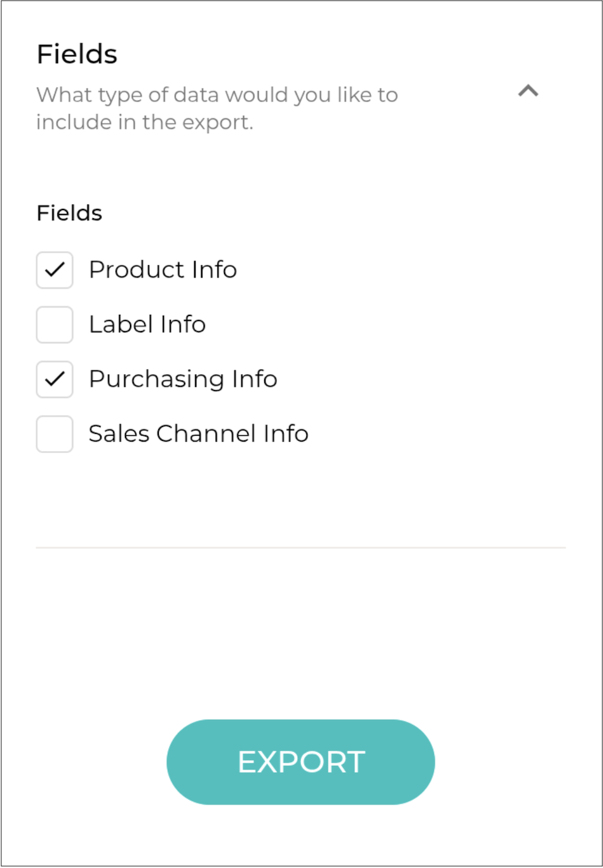Click the small "Fields" subheading above the checkboxes

coord(69,213)
